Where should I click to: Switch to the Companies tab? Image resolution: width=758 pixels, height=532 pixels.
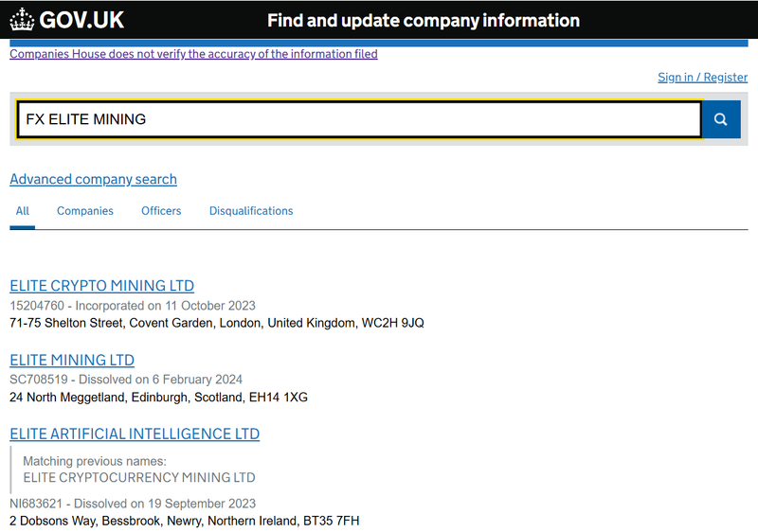pyautogui.click(x=85, y=211)
